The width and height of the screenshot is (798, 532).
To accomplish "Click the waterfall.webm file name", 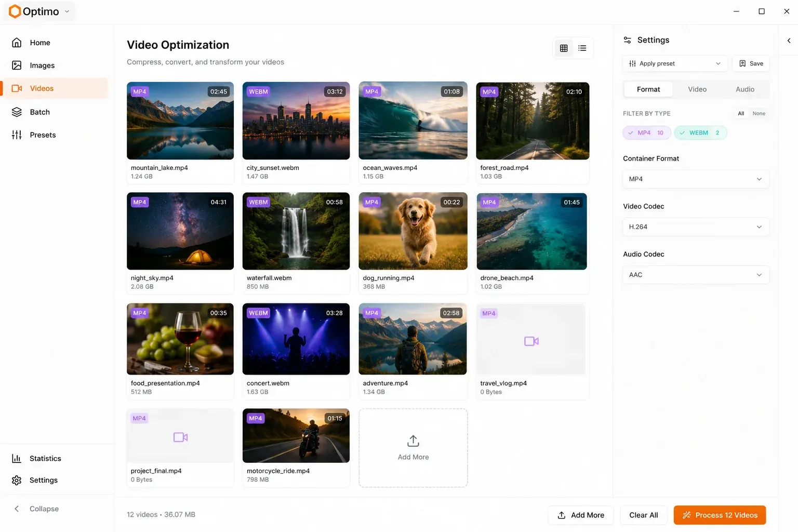I will pyautogui.click(x=269, y=278).
